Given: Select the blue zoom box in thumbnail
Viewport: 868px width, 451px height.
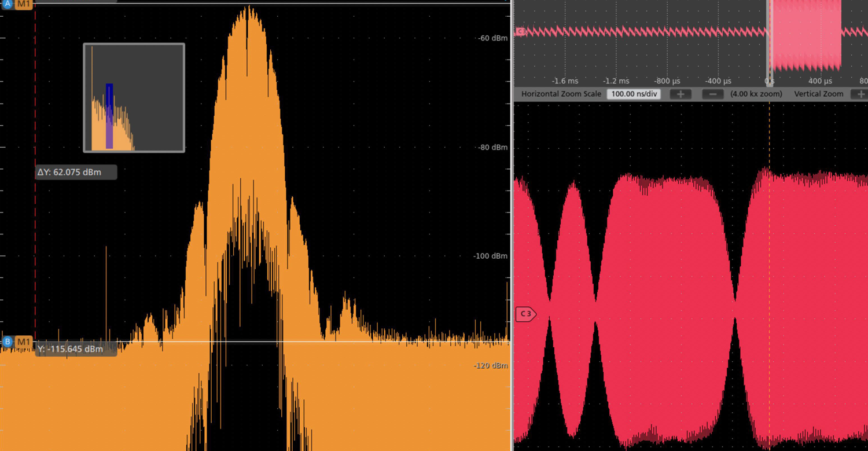Looking at the screenshot, I should coord(109,116).
